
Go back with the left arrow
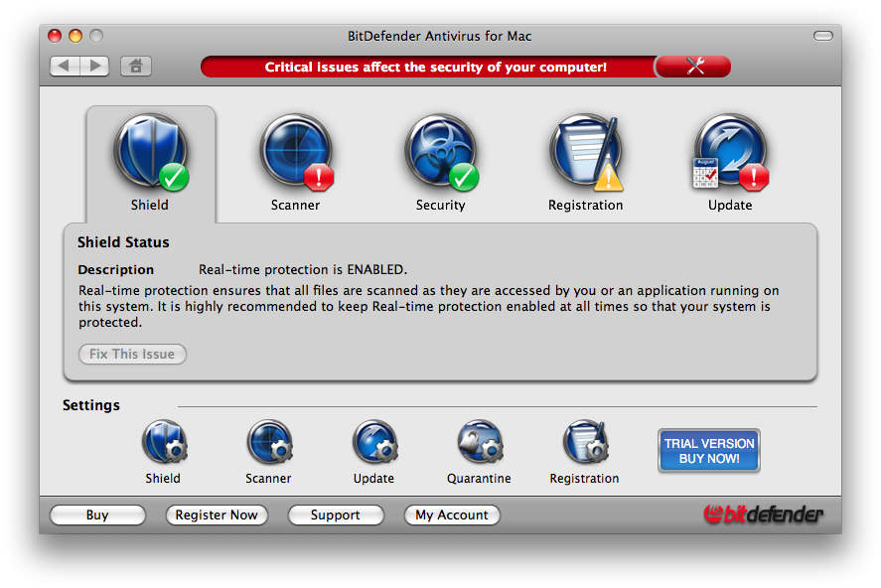[65, 67]
